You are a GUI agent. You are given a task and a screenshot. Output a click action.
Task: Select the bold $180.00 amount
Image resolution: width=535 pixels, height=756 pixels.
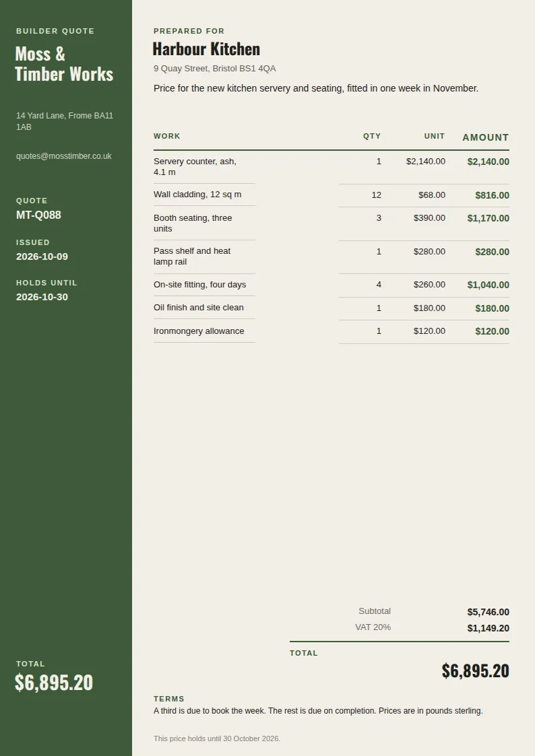(492, 308)
